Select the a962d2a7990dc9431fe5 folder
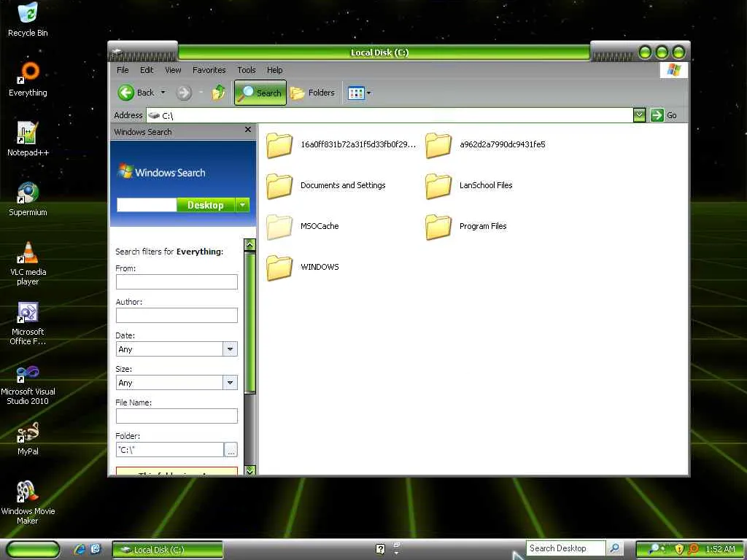This screenshot has width=747, height=560. click(x=485, y=145)
